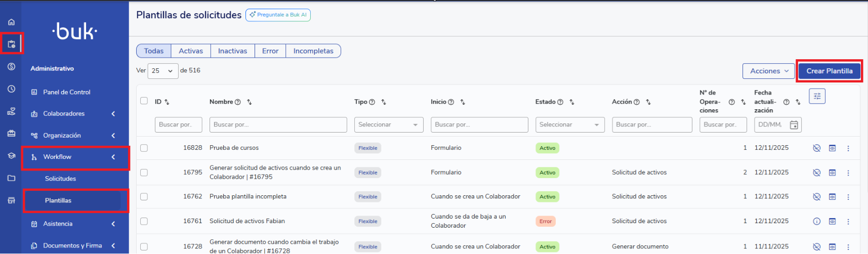Open Solicitudes in the Workflow submenu
This screenshot has width=868, height=254.
click(60, 179)
